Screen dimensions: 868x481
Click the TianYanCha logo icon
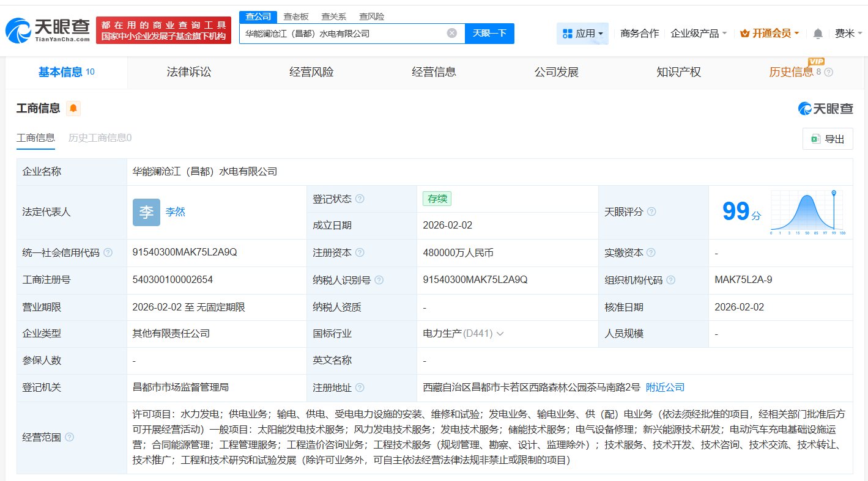pyautogui.click(x=18, y=29)
